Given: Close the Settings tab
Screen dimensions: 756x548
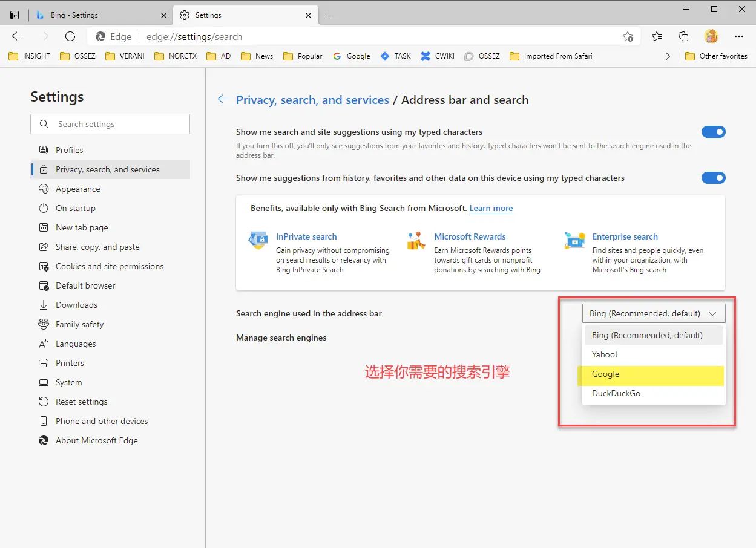Looking at the screenshot, I should point(307,15).
